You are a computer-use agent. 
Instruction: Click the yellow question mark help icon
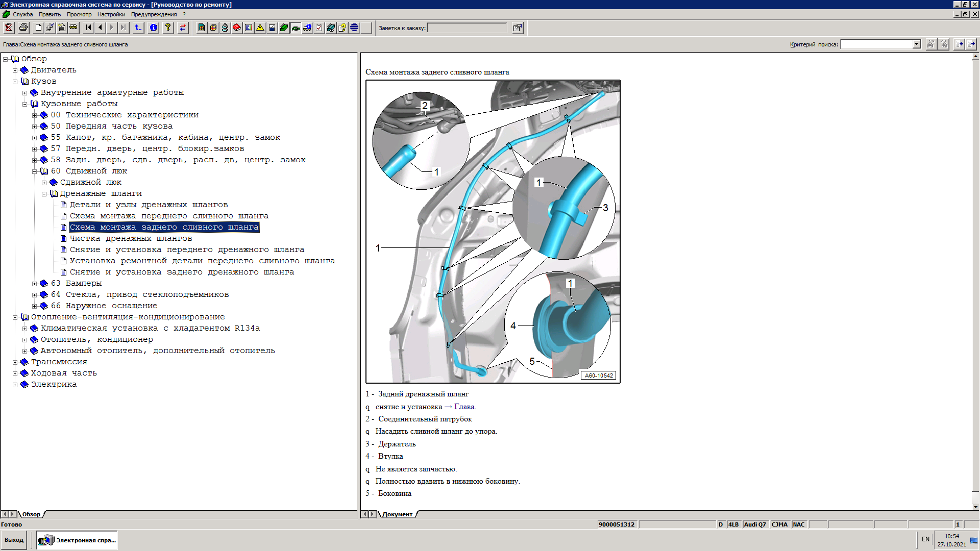(x=168, y=28)
